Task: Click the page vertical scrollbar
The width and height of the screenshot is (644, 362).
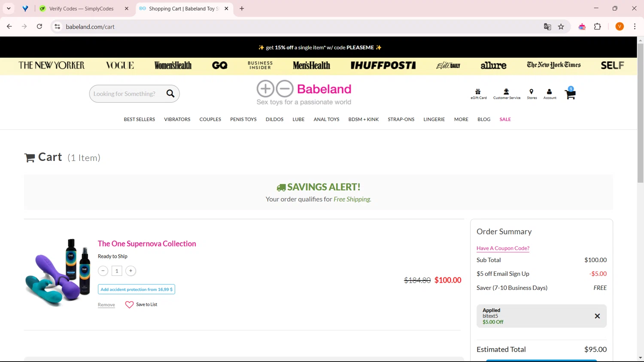Action: (x=640, y=113)
